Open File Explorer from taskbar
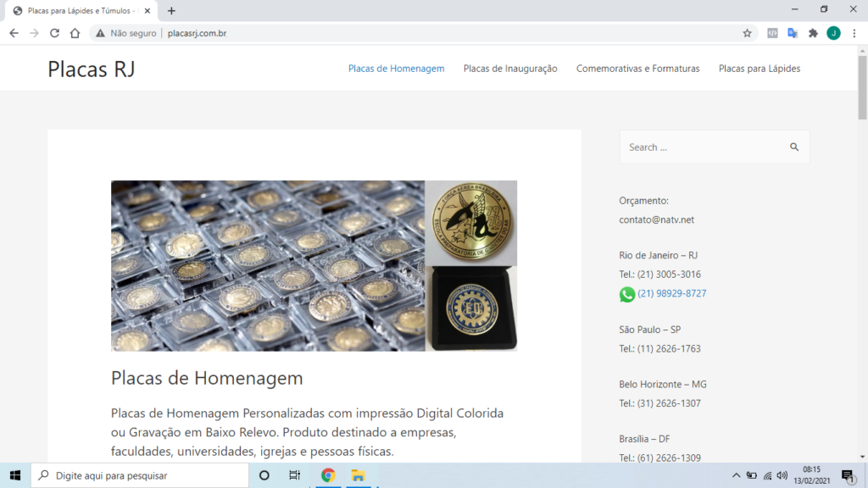The width and height of the screenshot is (868, 488). coord(358,475)
